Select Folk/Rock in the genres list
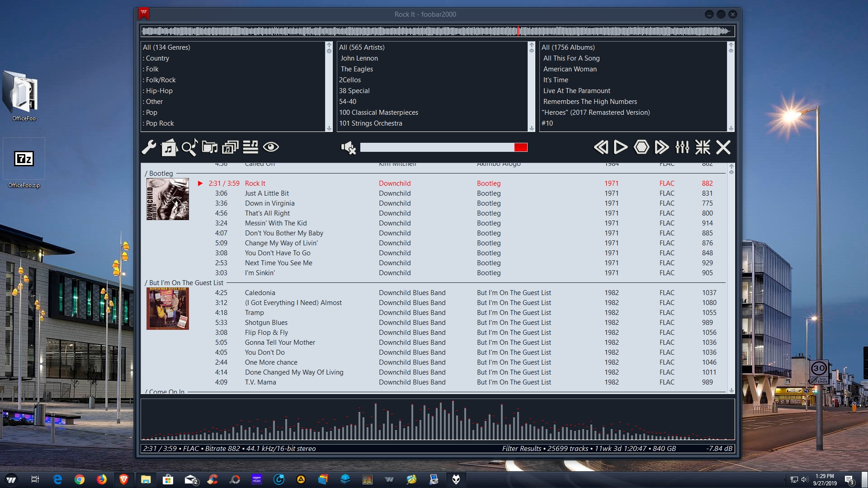 pyautogui.click(x=160, y=80)
